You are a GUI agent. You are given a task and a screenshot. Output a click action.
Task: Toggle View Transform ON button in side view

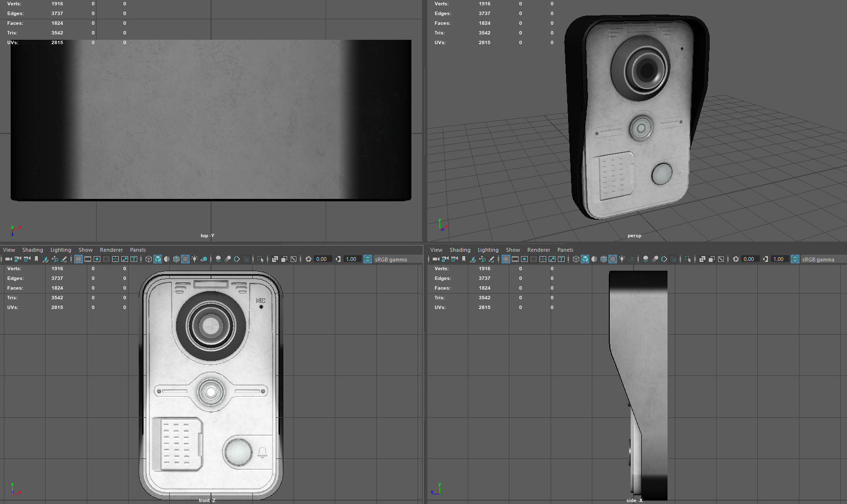click(x=795, y=259)
